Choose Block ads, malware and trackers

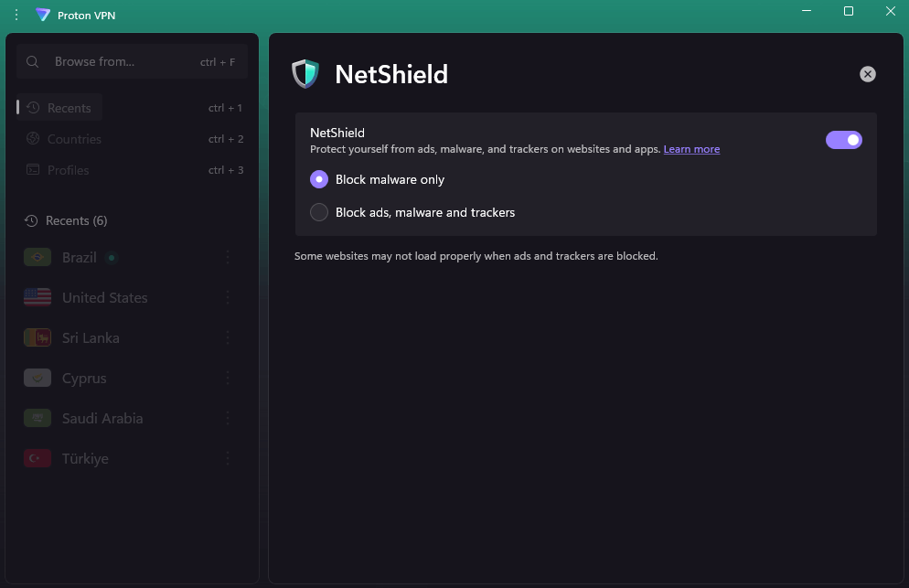(x=318, y=212)
